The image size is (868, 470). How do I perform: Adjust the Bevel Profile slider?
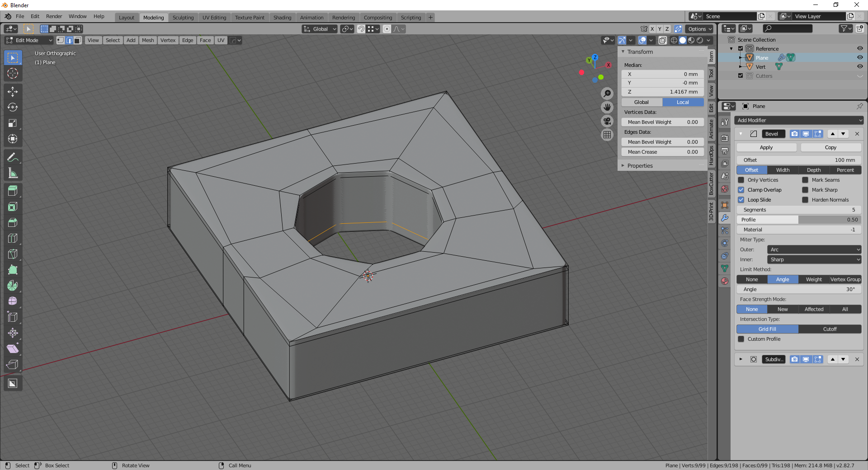tap(799, 220)
